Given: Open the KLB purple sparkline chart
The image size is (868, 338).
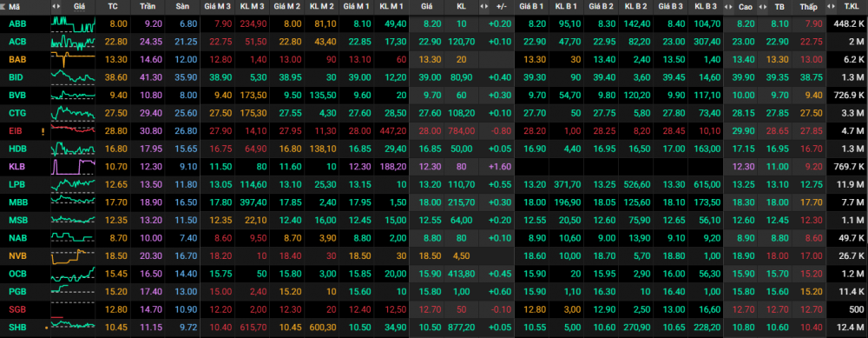Looking at the screenshot, I should [x=73, y=166].
